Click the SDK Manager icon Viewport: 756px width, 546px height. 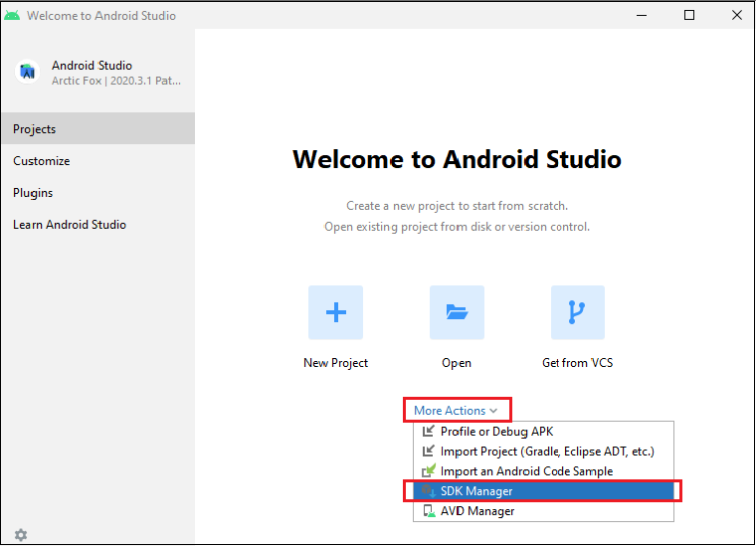(x=428, y=490)
